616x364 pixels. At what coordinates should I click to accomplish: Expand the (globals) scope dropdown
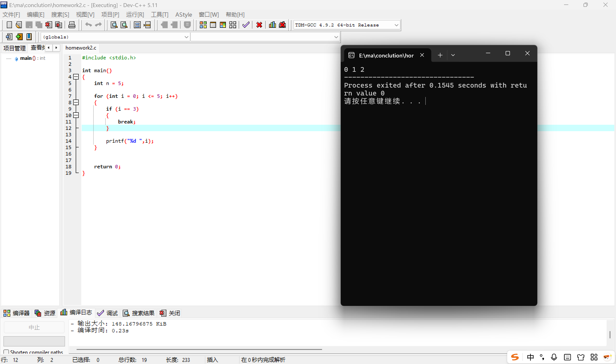[186, 37]
